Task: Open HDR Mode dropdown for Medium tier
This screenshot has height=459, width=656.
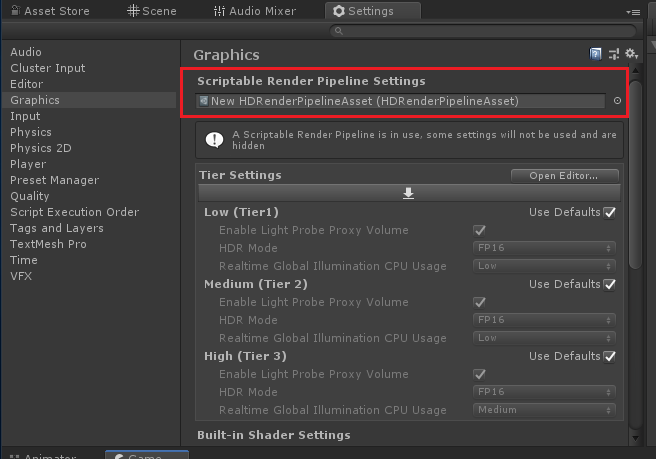Action: tap(544, 320)
